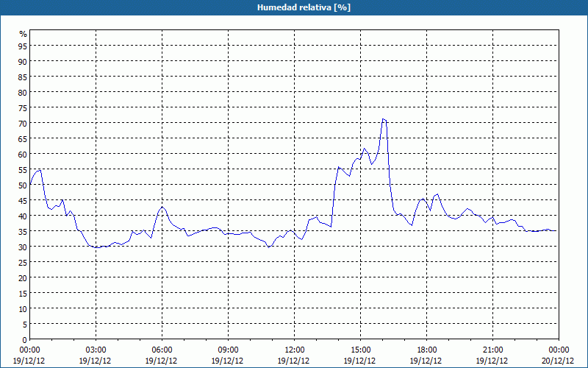
Task: Pick the y-axis tick label "40"
Action: pos(23,216)
